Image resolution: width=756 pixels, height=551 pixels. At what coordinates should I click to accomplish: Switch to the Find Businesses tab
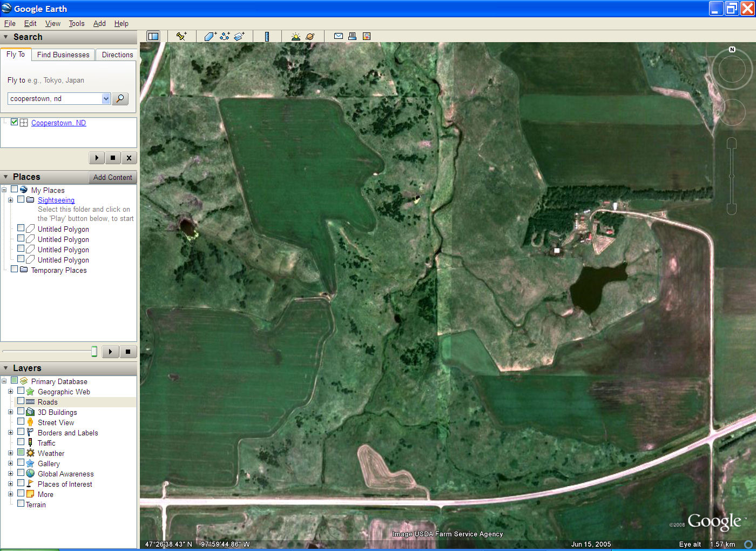pos(63,55)
